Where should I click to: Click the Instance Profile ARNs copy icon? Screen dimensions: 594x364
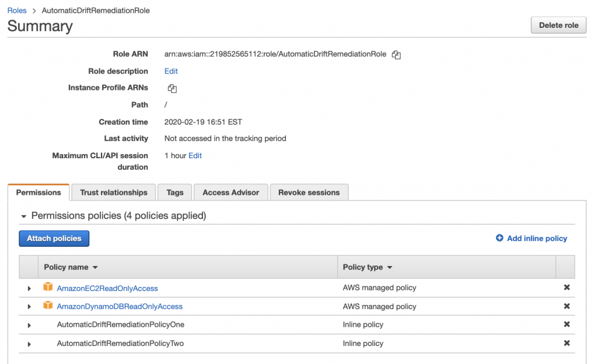172,88
